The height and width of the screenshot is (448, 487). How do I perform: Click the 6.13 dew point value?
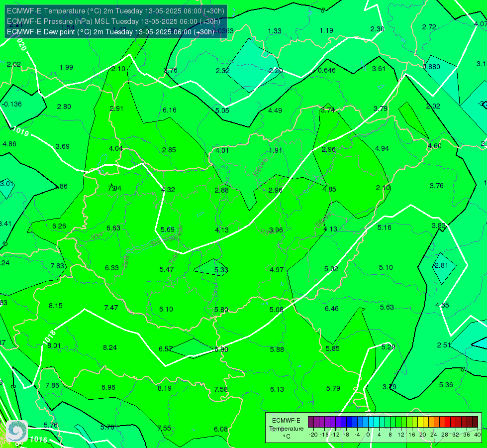coord(277,390)
